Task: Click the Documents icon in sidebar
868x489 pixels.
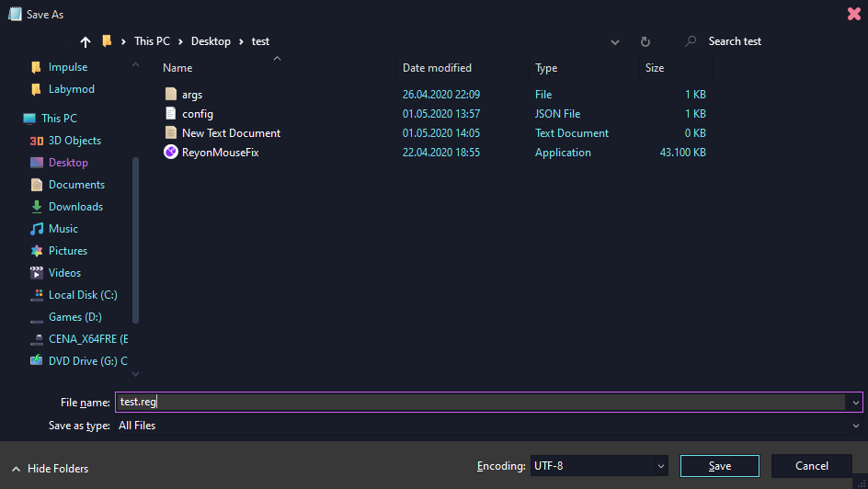Action: [x=37, y=185]
